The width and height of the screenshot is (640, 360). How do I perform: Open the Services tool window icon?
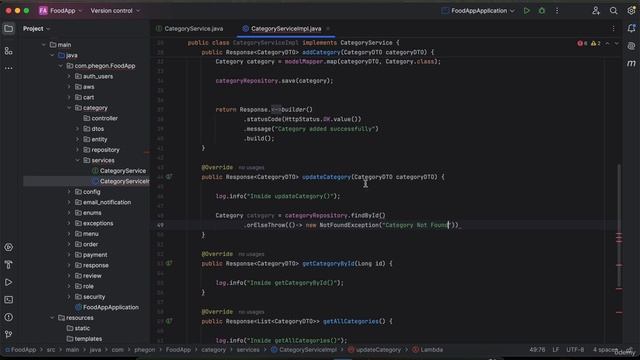click(x=9, y=247)
